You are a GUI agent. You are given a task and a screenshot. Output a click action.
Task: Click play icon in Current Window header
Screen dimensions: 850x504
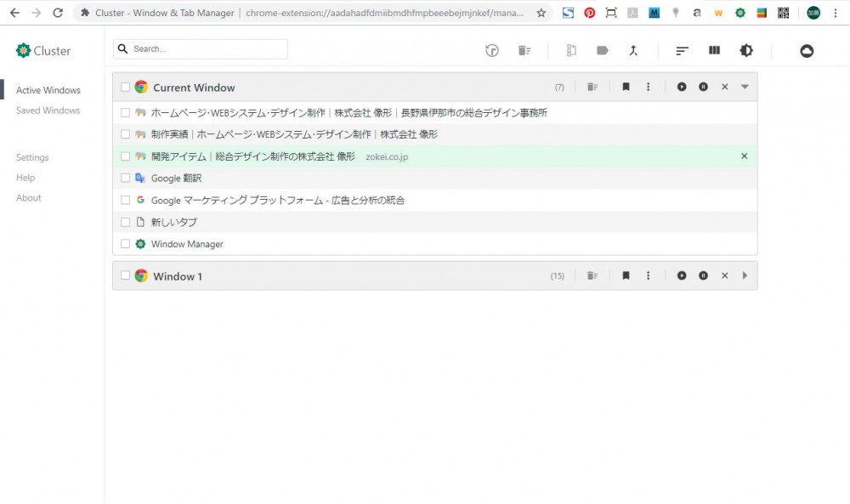[682, 87]
